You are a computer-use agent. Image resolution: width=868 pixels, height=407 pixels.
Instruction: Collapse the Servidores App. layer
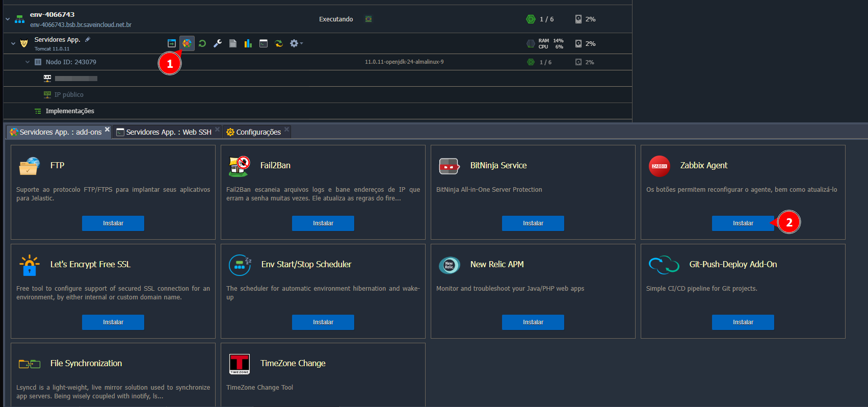click(13, 44)
